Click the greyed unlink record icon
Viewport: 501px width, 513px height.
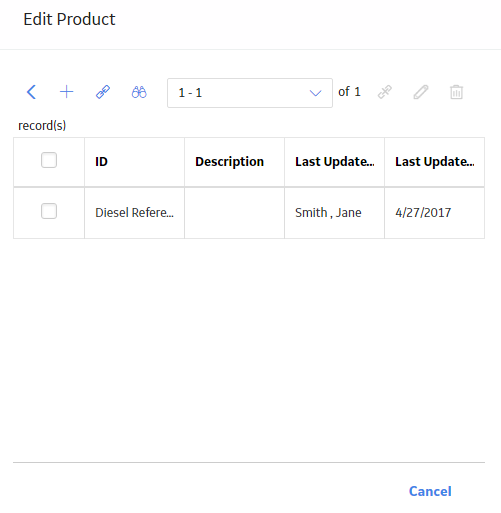pyautogui.click(x=384, y=92)
